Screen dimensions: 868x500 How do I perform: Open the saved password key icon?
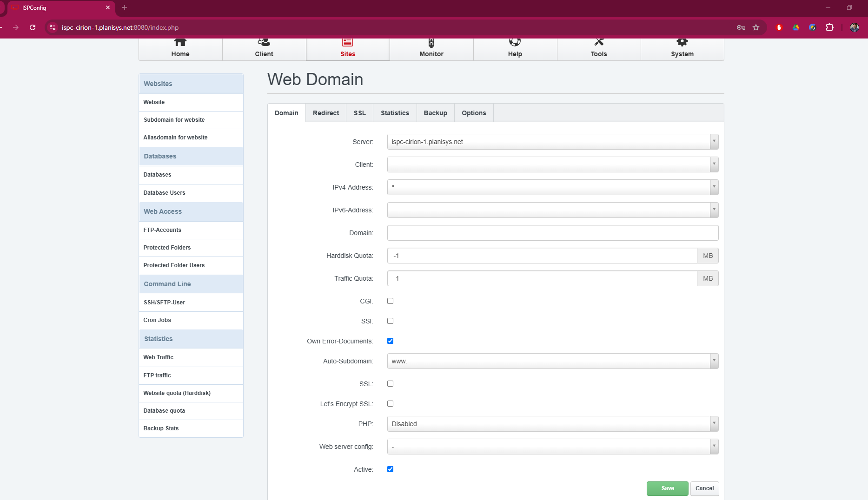[x=741, y=27]
